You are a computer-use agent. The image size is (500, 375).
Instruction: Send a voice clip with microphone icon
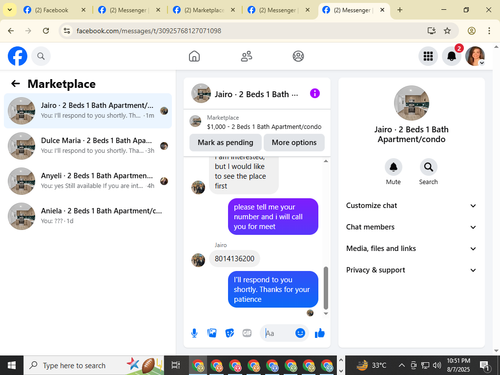[194, 333]
